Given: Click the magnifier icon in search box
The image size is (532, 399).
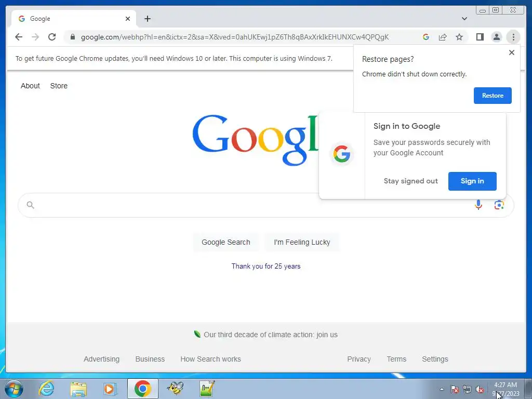Looking at the screenshot, I should (31, 205).
